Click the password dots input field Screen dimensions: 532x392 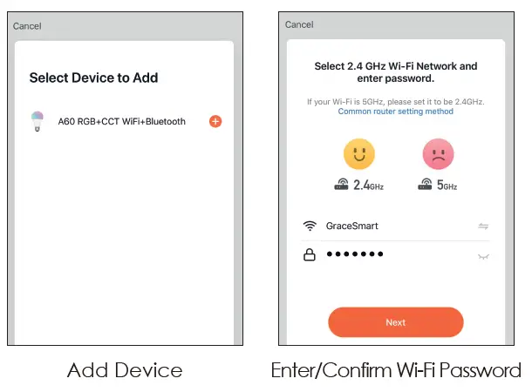pyautogui.click(x=396, y=254)
